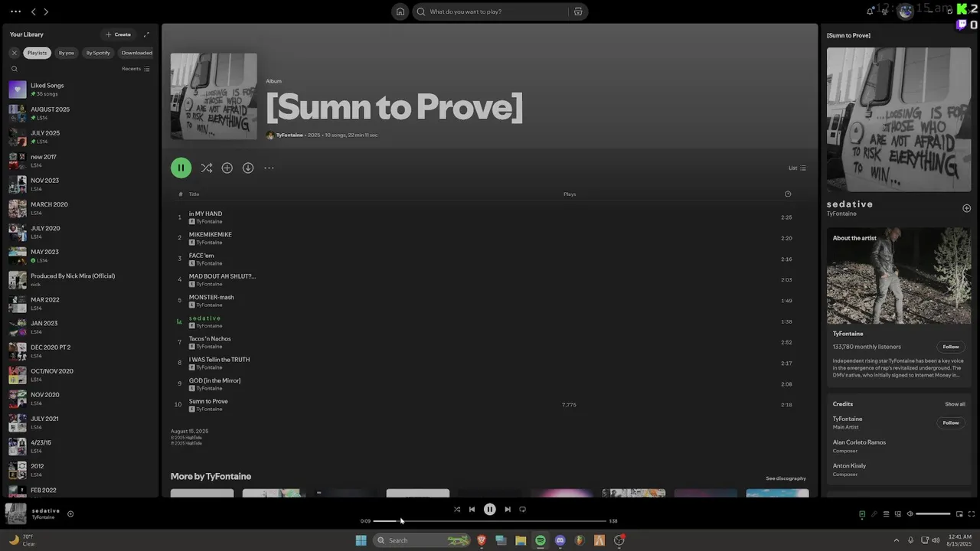Go to Spotify Home

pos(400,11)
